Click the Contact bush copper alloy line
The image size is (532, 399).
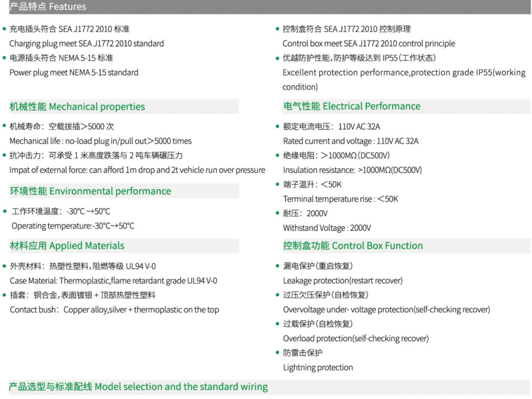(x=115, y=310)
